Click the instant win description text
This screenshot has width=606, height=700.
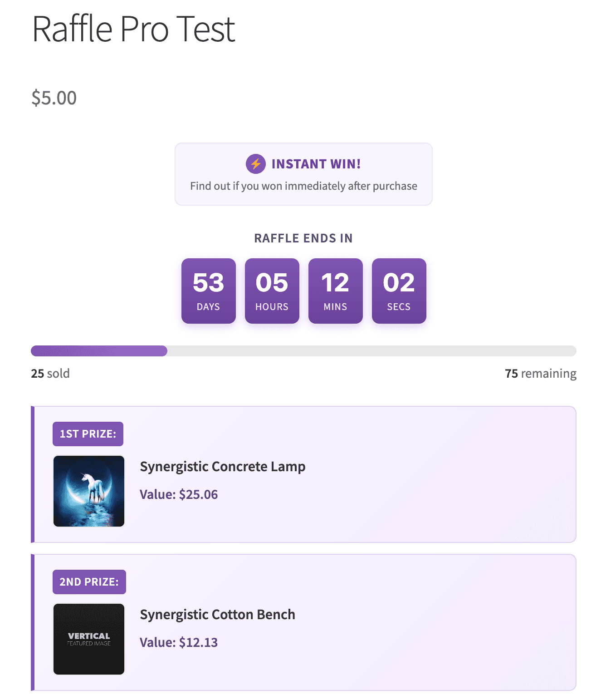click(x=303, y=186)
